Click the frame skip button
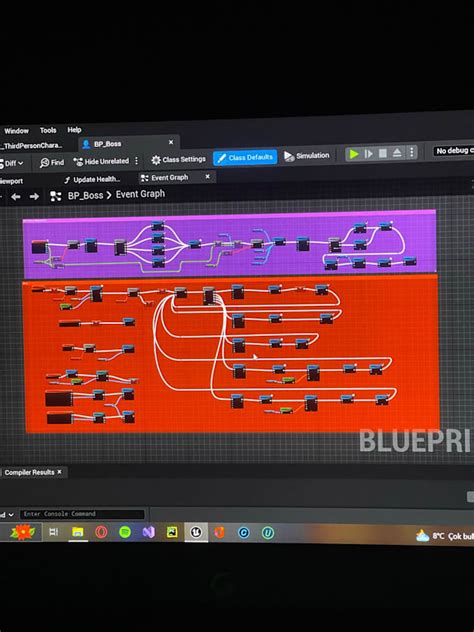The height and width of the screenshot is (632, 474). 368,154
